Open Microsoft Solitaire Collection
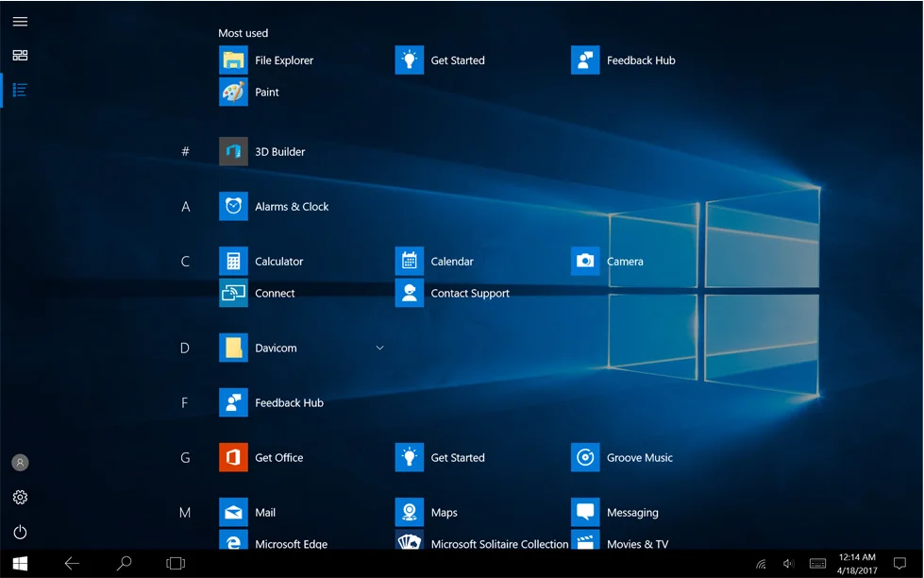 [x=482, y=540]
